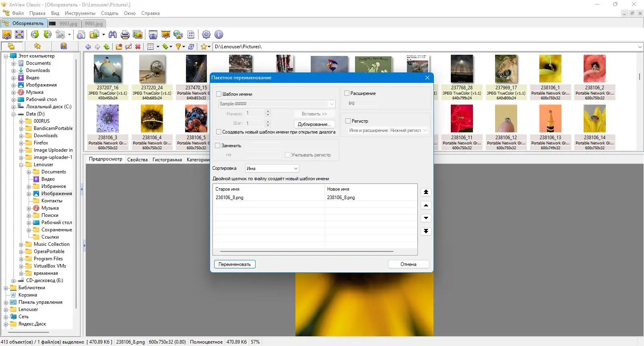Click the blue About info icon
Image resolution: width=644 pixels, height=346 pixels.
click(x=219, y=35)
